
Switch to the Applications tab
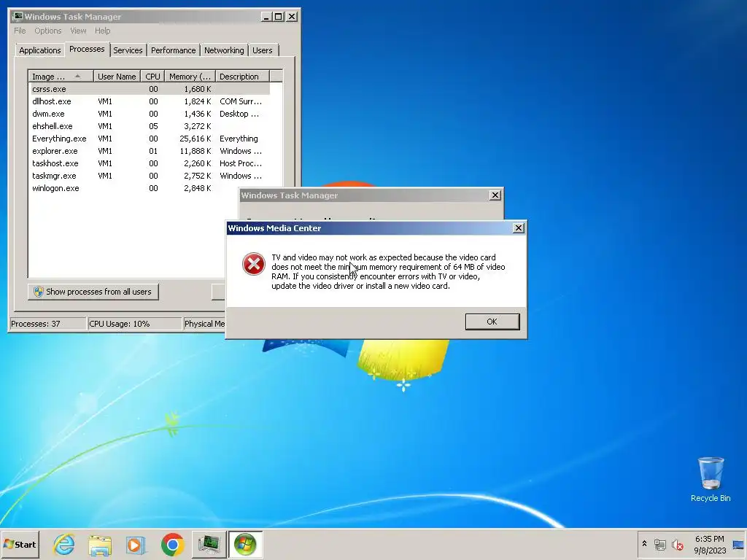click(x=40, y=50)
